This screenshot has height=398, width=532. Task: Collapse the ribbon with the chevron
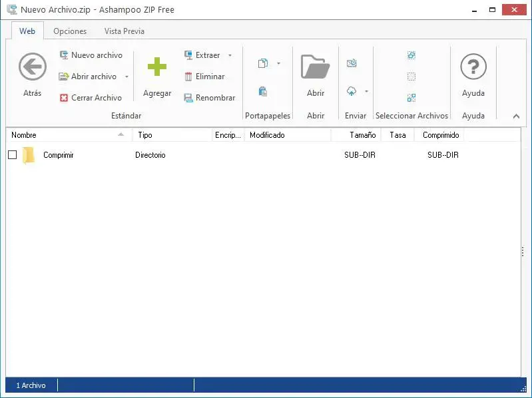(516, 116)
